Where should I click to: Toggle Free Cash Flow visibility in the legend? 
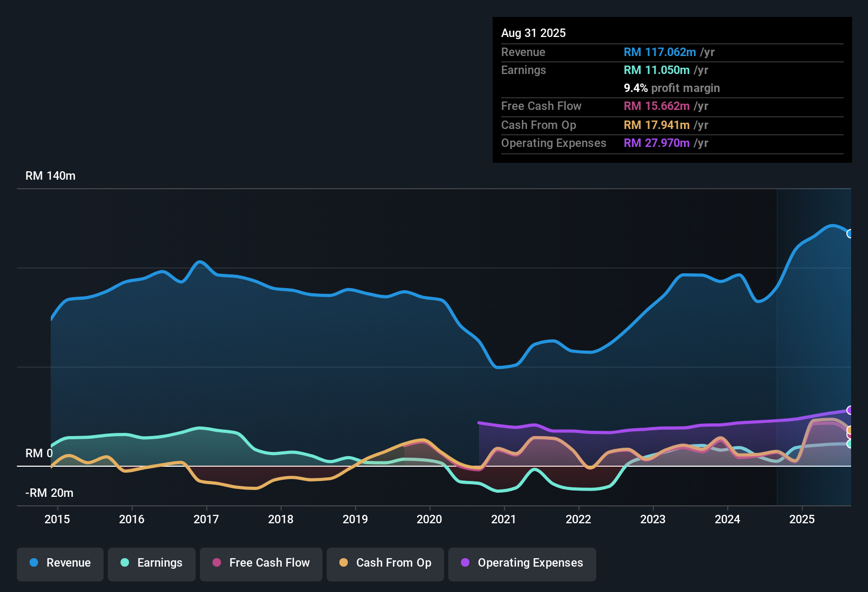(x=261, y=563)
